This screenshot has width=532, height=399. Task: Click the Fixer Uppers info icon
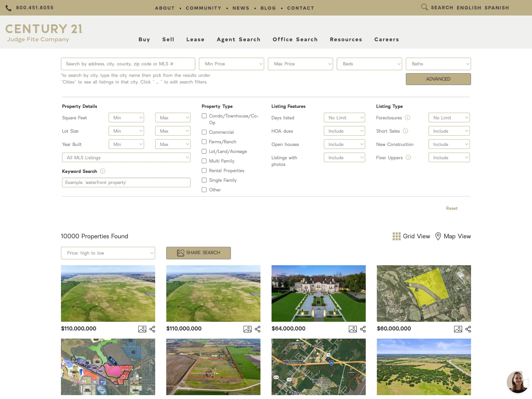408,158
